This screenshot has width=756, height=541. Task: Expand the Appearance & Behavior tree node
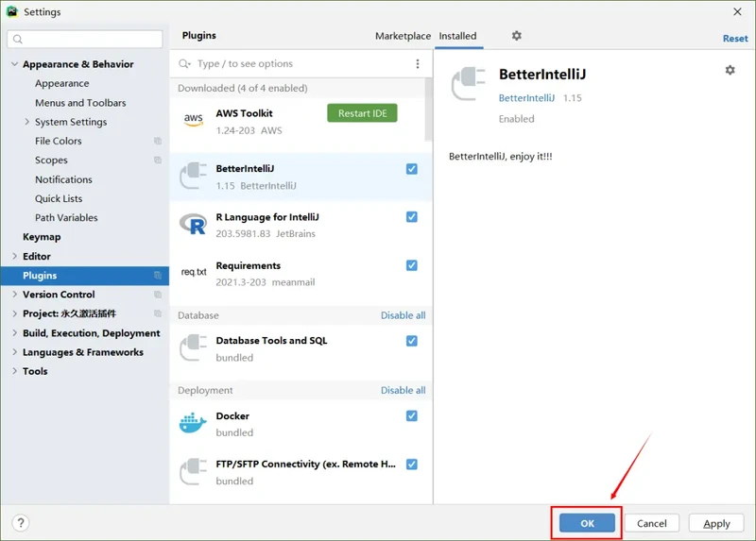pos(14,64)
